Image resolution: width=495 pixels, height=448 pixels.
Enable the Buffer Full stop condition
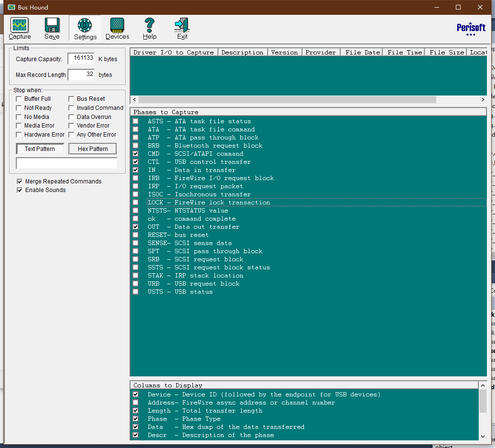point(19,99)
